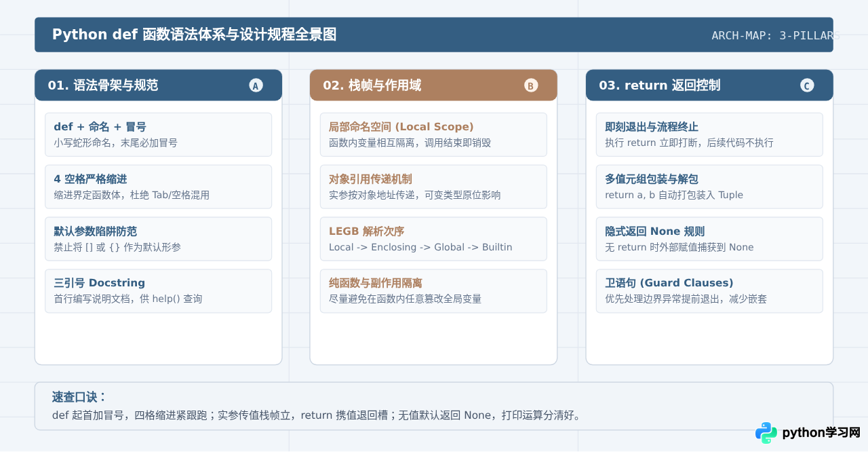Click the text "缩进界定函数体，杜绝 Tab/空格混用"
The width and height of the screenshot is (868, 452).
(x=132, y=195)
